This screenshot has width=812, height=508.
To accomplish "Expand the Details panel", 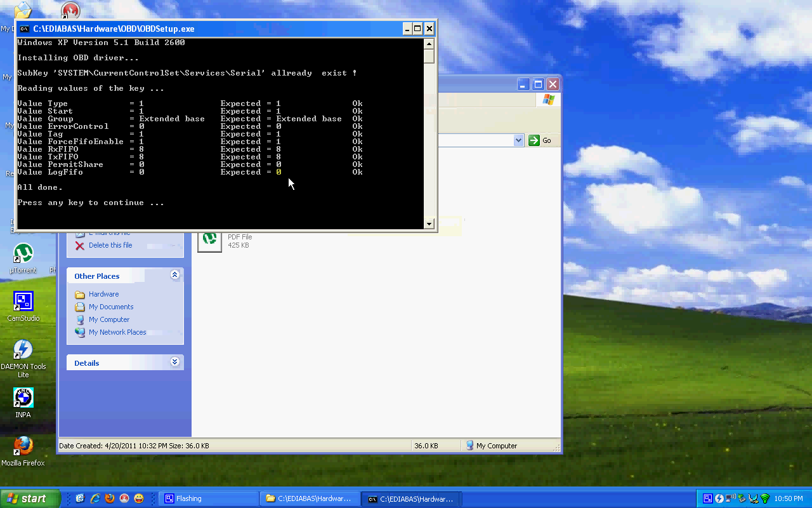I will pyautogui.click(x=174, y=363).
